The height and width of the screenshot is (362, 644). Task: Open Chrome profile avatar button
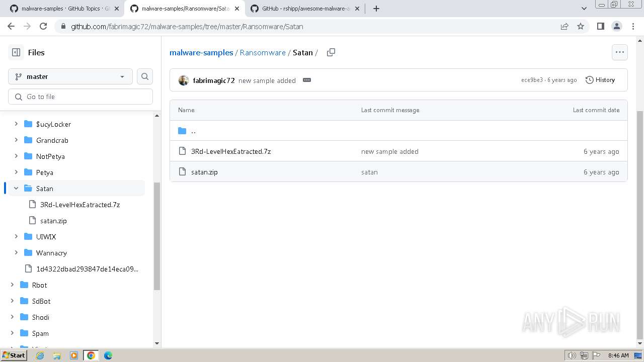point(616,26)
